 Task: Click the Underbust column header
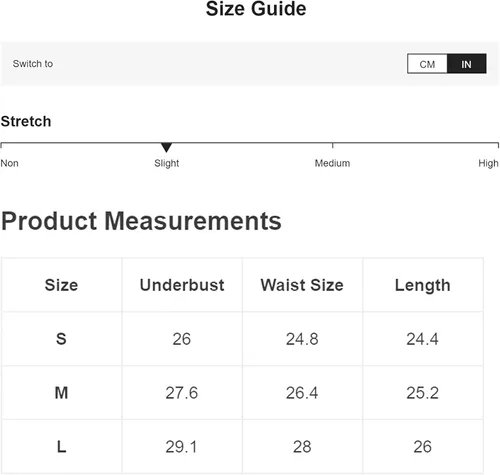(x=182, y=285)
